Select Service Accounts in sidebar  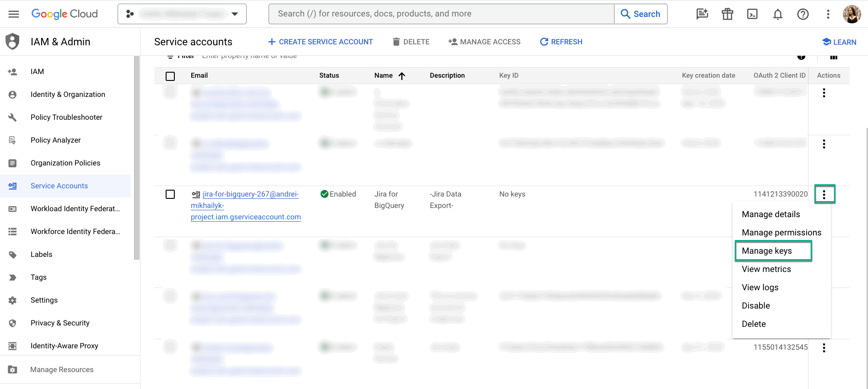click(x=65, y=186)
